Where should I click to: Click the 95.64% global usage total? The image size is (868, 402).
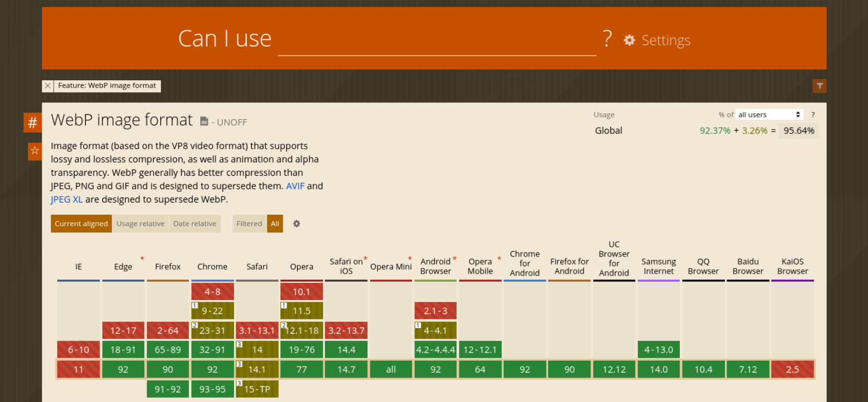799,131
